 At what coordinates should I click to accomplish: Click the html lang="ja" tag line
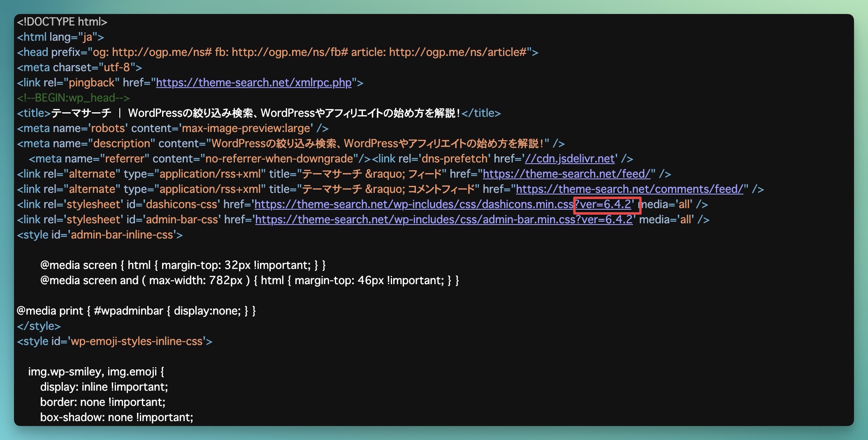click(x=60, y=37)
